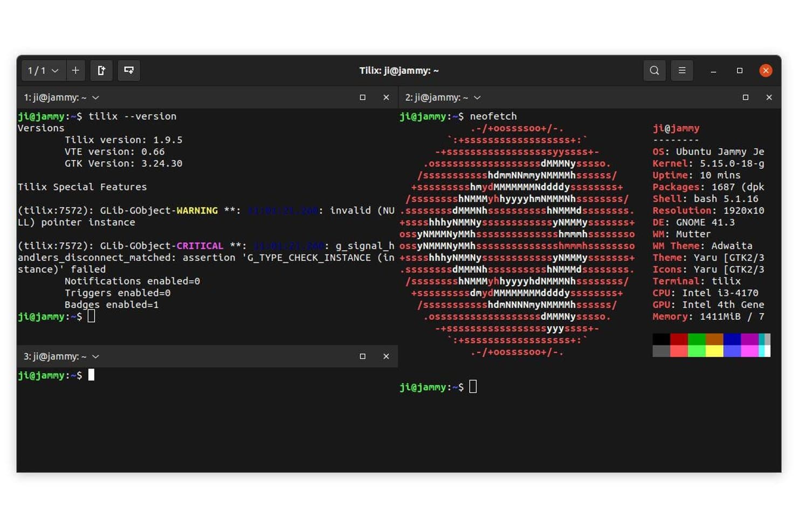Click the "Tilix Special Features" heading
This screenshot has height=532, width=798.
point(82,187)
